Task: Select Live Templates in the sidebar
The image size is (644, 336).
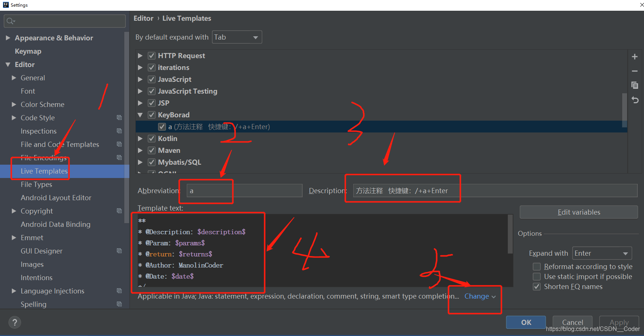Action: tap(44, 171)
